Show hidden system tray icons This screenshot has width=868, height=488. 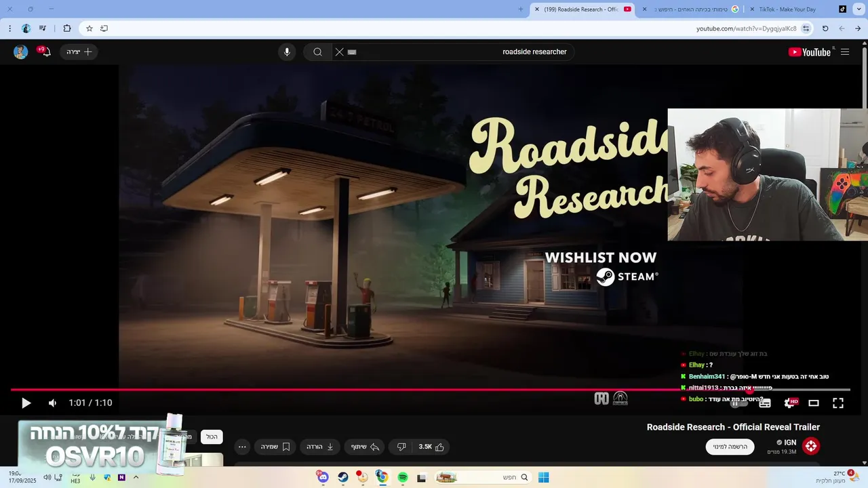pos(136,477)
